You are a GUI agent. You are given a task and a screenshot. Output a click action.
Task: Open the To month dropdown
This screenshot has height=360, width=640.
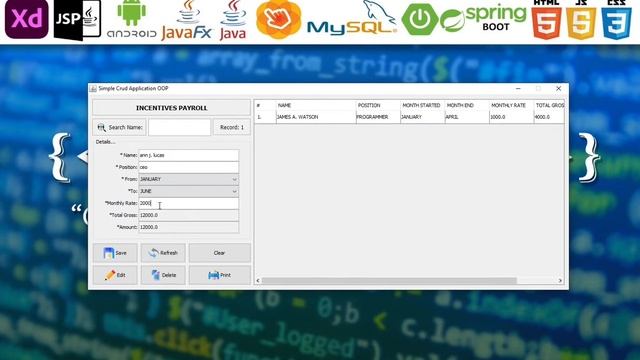[x=189, y=191]
